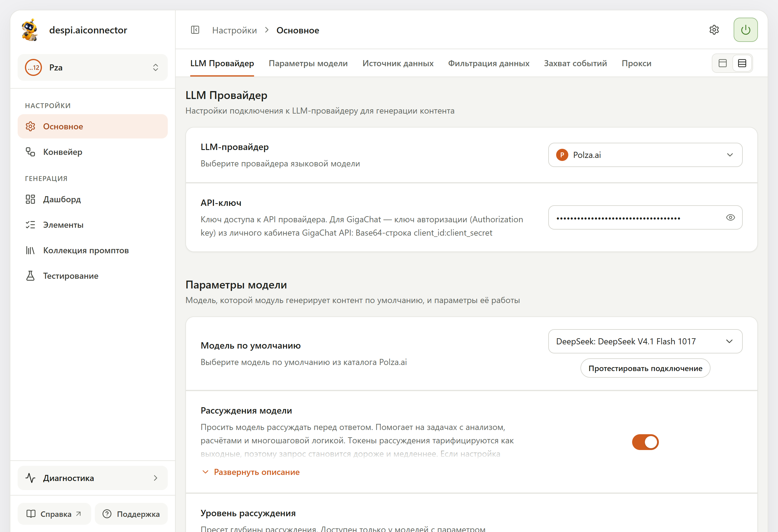Open the Конвейер section
Screen dimensions: 778x532
tap(92, 152)
